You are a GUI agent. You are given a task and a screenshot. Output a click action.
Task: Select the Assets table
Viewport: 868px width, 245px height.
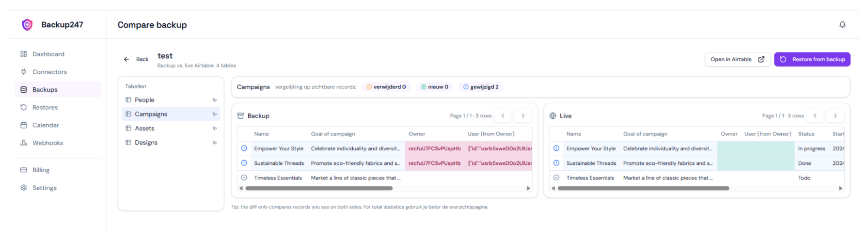[171, 128]
